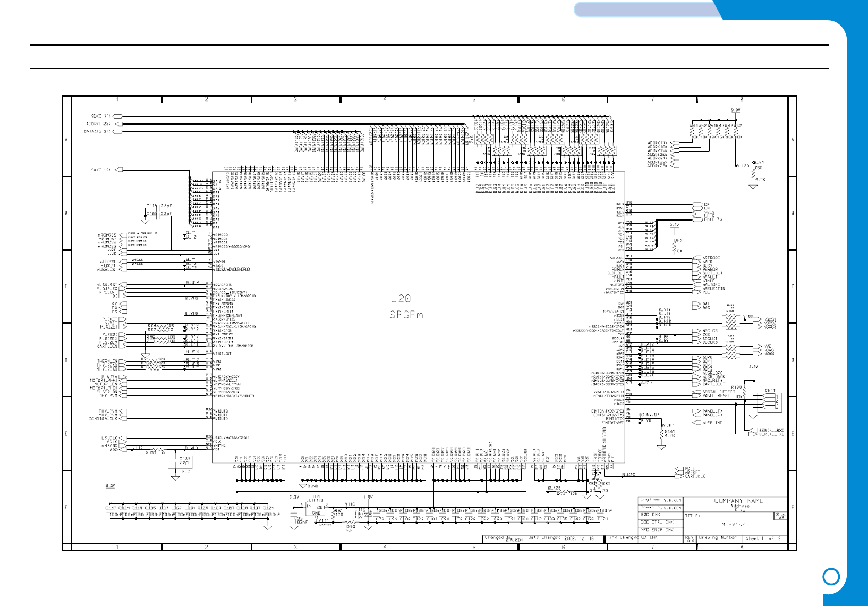Screen dimensions: 868x606
Task: Click the MHV_READ signal label
Action: [x=107, y=369]
